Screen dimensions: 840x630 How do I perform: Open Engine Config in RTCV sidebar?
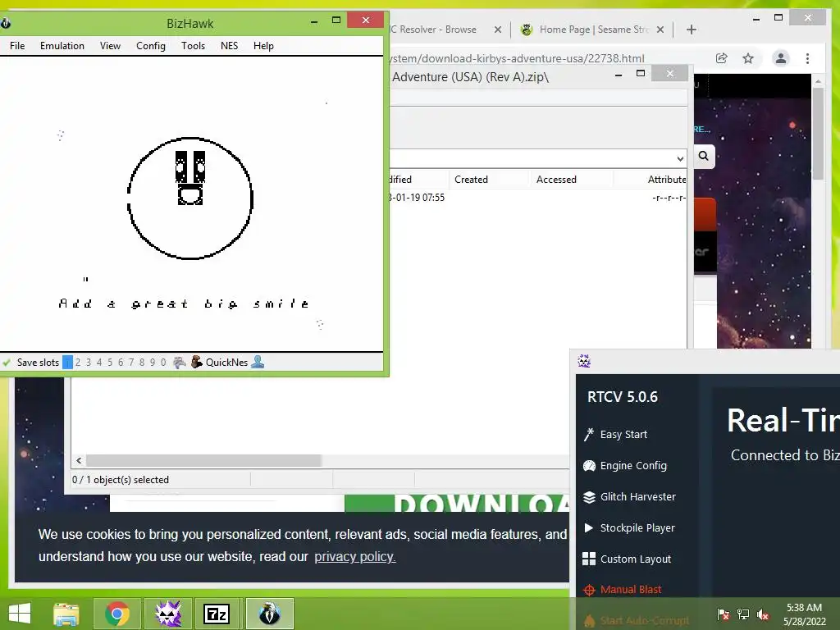[633, 466]
